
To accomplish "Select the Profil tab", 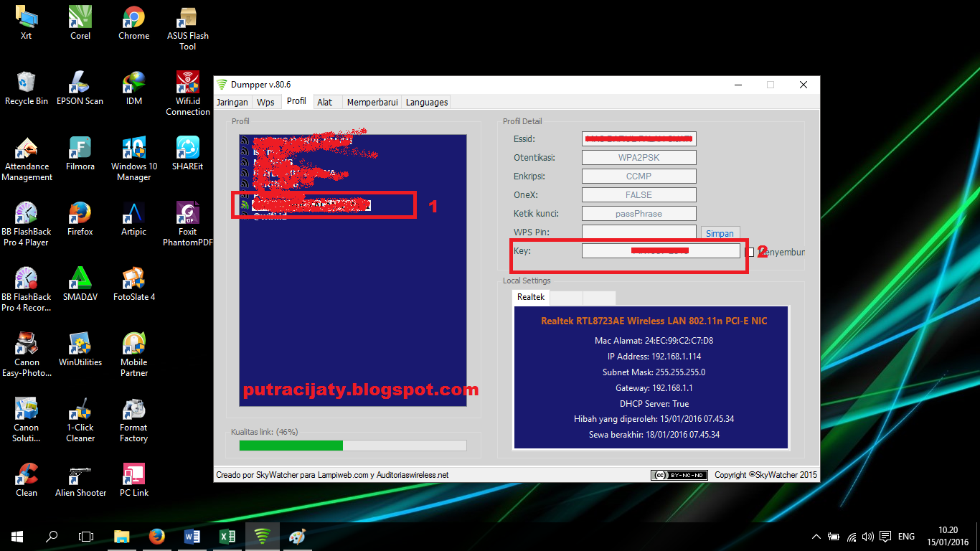I will pyautogui.click(x=296, y=101).
